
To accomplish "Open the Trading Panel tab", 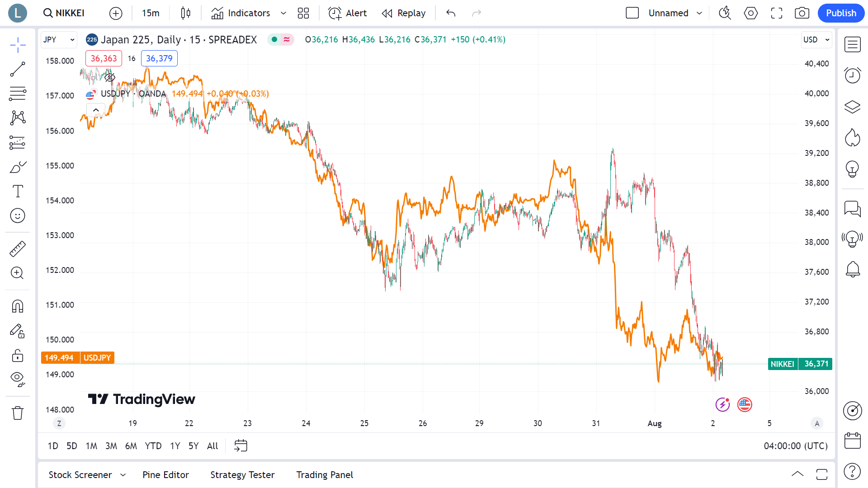I will (325, 475).
